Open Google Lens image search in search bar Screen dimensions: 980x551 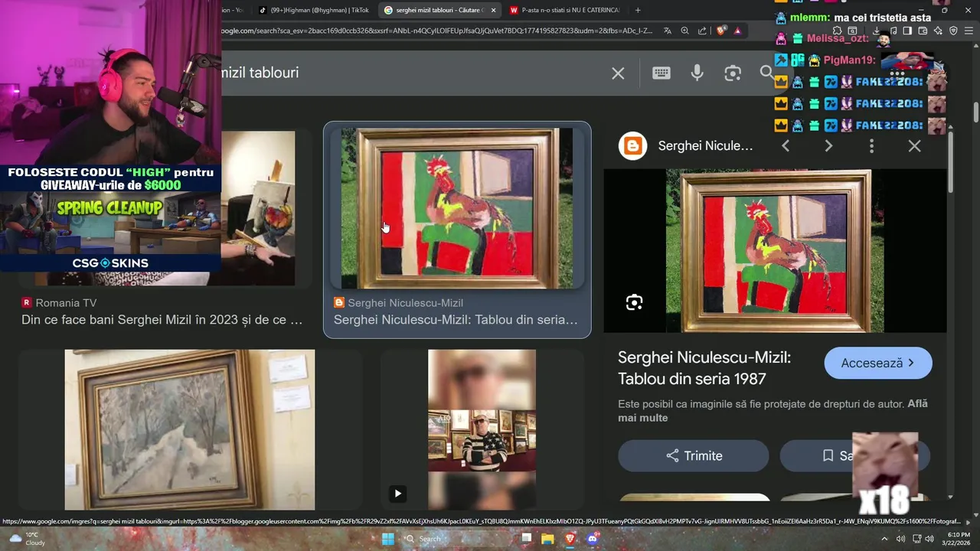click(733, 73)
